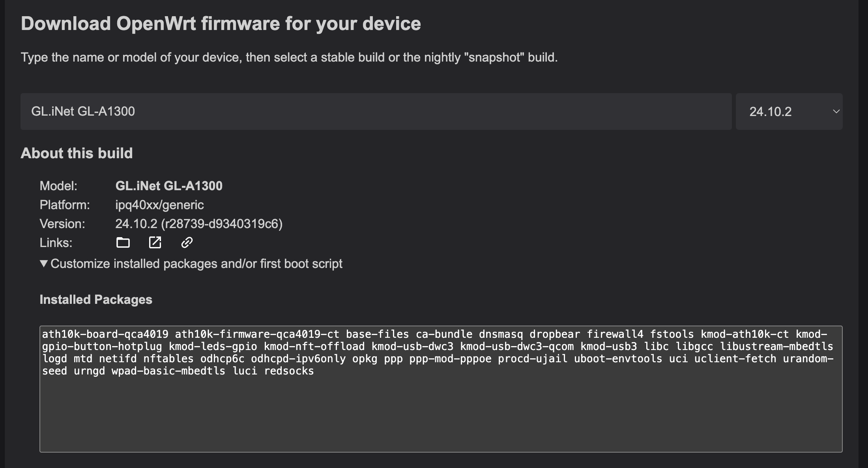Click the "Download OpenWrt firmware for your device" title
This screenshot has height=468, width=868.
[x=221, y=24]
